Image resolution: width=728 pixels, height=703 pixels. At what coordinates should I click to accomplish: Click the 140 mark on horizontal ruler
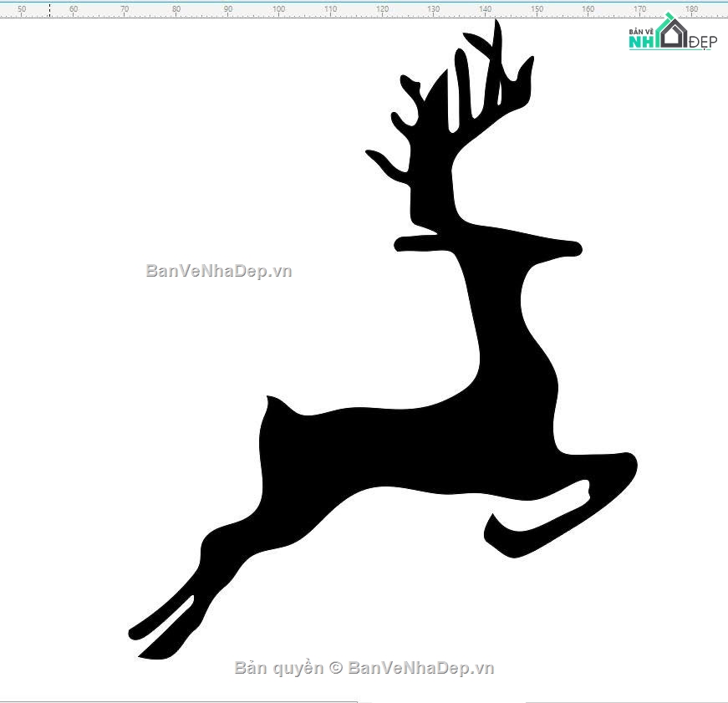(485, 9)
